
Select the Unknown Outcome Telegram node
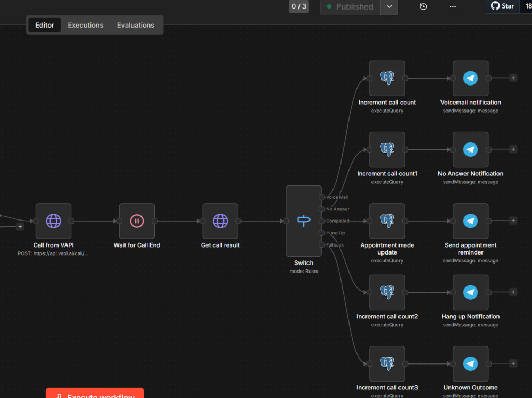click(x=471, y=364)
